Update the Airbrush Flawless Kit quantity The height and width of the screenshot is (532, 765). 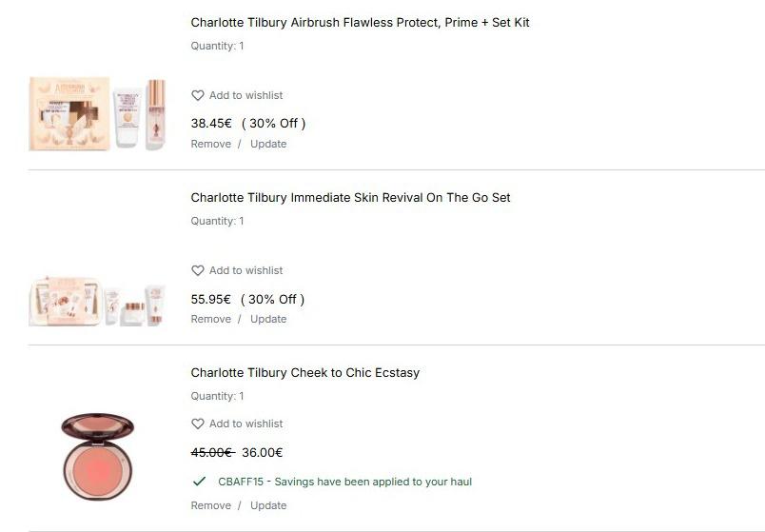click(268, 144)
